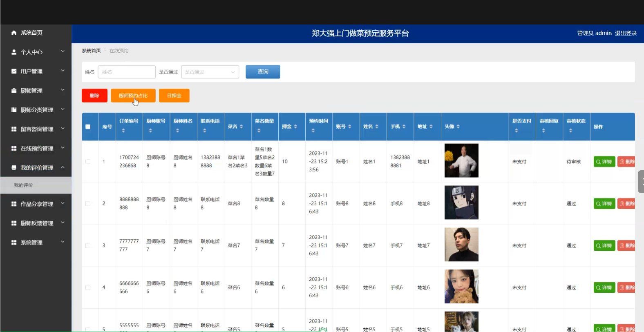Viewport: 644px width, 332px height.
Task: Sort by 地址 column arrows
Action: click(431, 127)
